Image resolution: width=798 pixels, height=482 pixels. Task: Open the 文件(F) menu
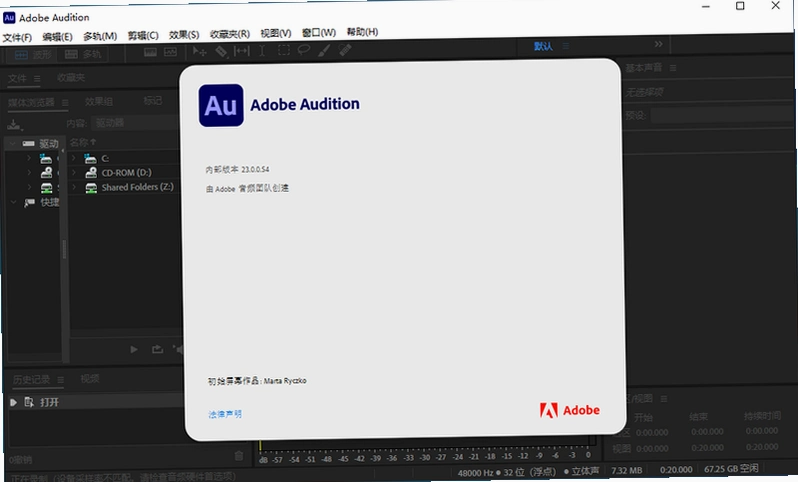coord(17,38)
